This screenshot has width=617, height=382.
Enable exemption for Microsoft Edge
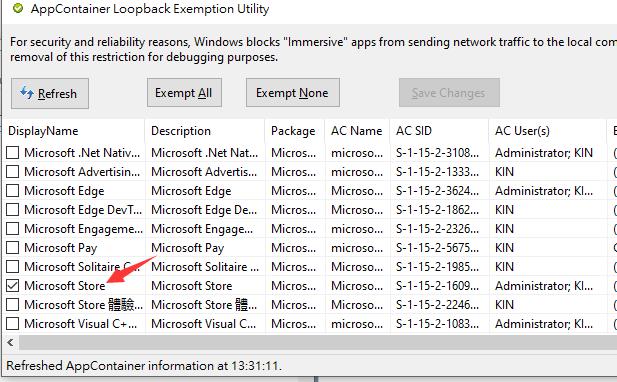tap(13, 191)
